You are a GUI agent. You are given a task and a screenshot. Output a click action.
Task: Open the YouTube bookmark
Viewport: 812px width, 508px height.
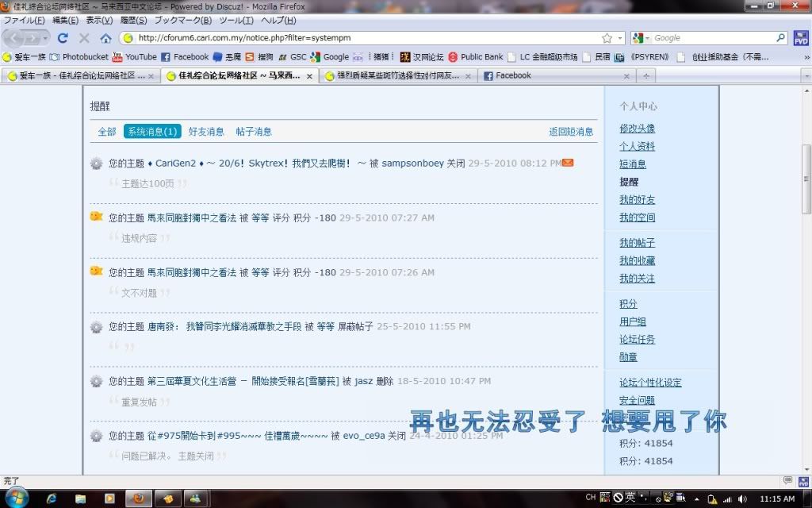[x=135, y=57]
